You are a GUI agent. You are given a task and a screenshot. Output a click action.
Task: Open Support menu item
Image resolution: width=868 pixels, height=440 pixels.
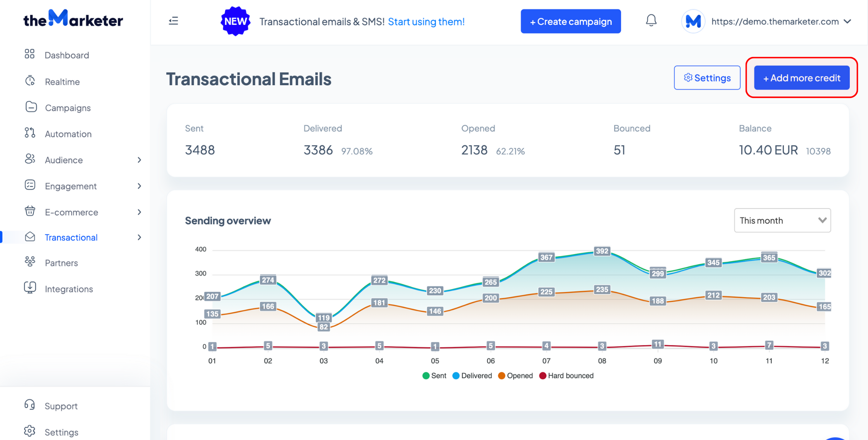61,406
